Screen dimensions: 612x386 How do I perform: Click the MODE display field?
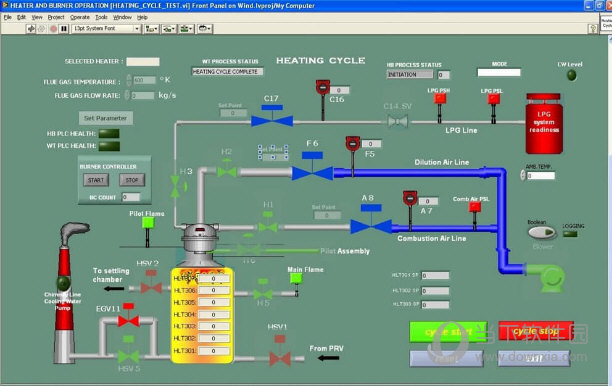(499, 72)
